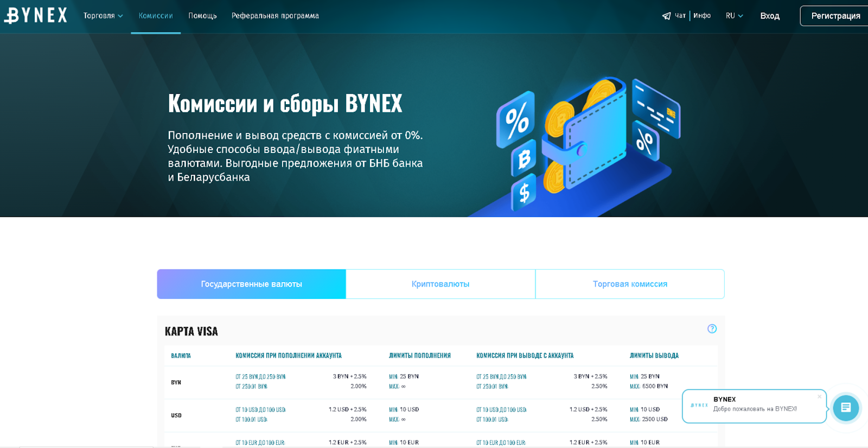
Task: Click КОМИССИЯ ПРИ ВЫВОДЕ С АККАУНТА column header
Action: click(525, 356)
